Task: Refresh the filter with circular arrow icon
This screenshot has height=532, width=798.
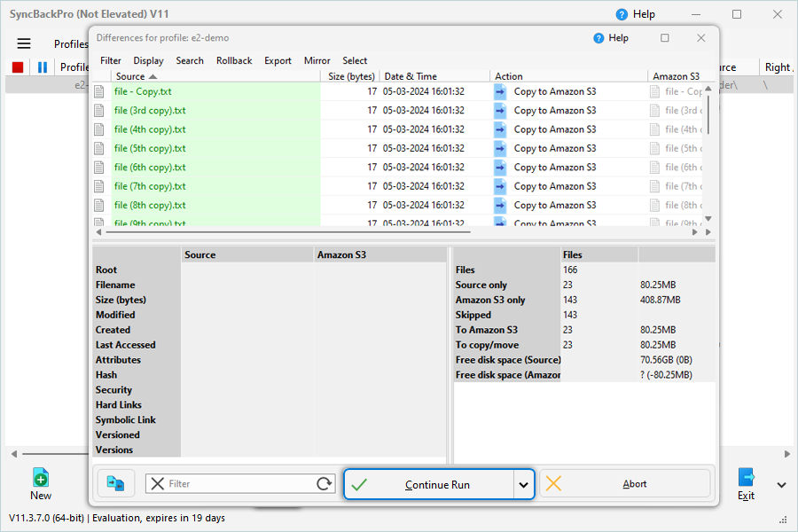Action: tap(324, 483)
